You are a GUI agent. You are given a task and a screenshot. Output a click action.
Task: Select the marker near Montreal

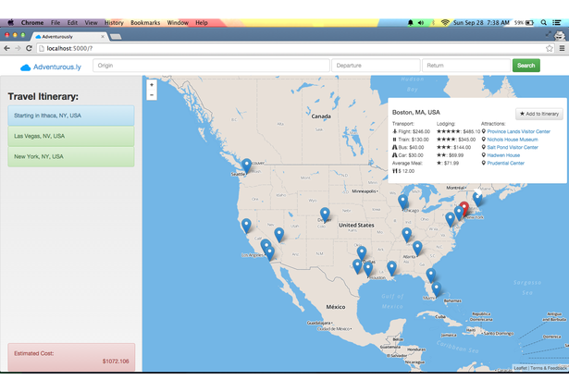[477, 199]
